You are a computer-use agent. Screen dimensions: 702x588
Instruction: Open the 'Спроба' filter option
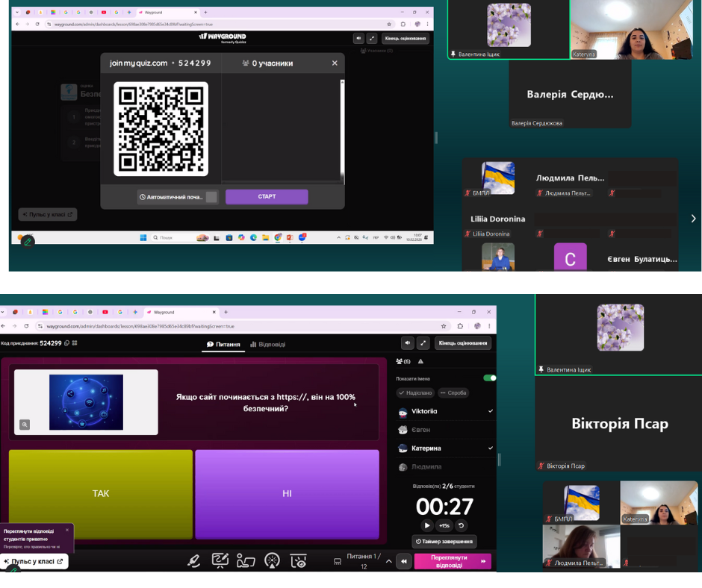[453, 392]
